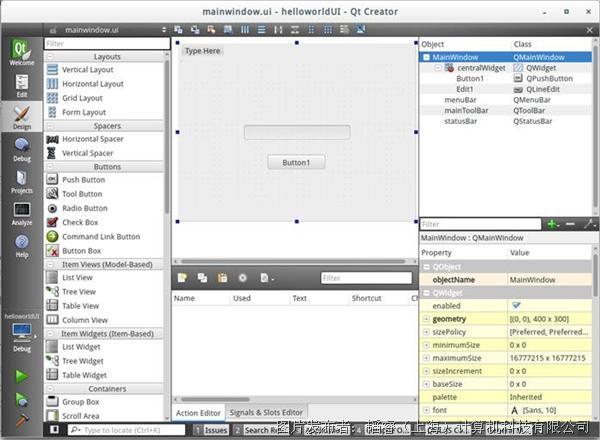Click New action icon in Action Editor

tap(183, 278)
